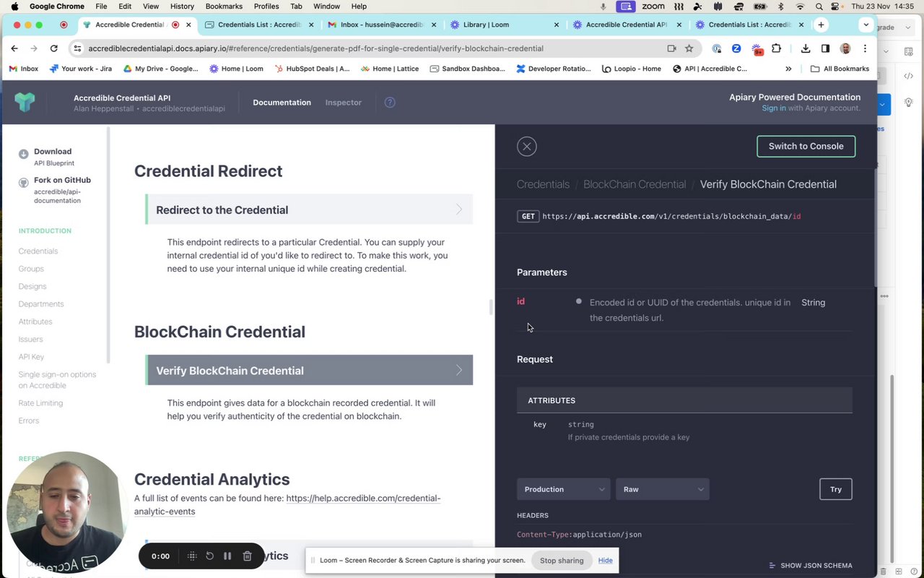Open a new tab with the plus button
The width and height of the screenshot is (924, 578).
point(821,25)
